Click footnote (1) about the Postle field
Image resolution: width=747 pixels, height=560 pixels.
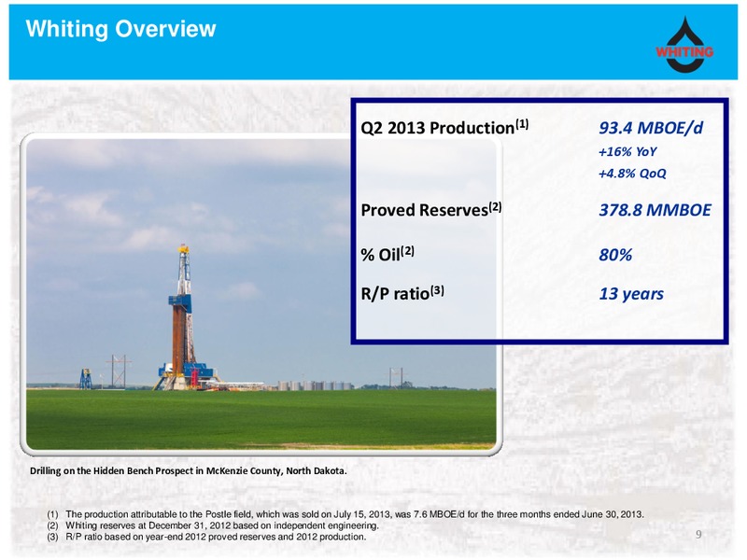tap(345, 514)
